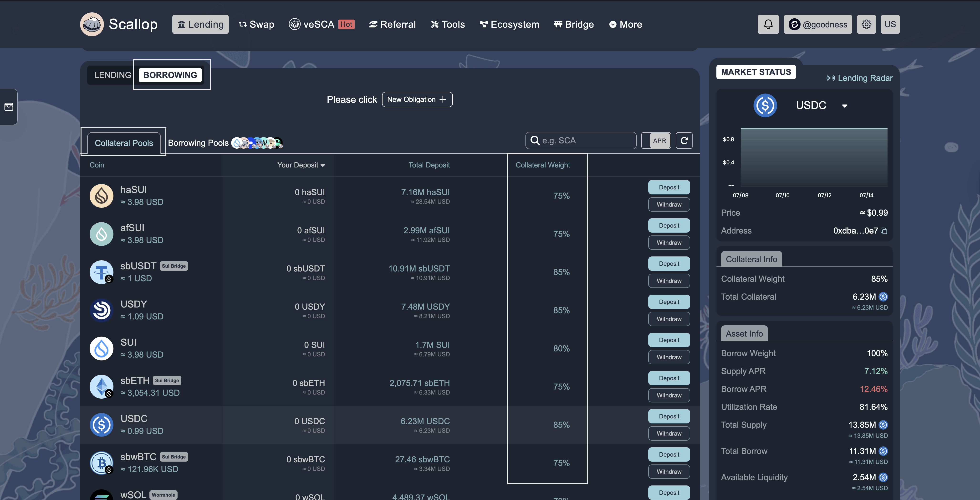980x500 pixels.
Task: Click the coin search input field
Action: [x=581, y=141]
